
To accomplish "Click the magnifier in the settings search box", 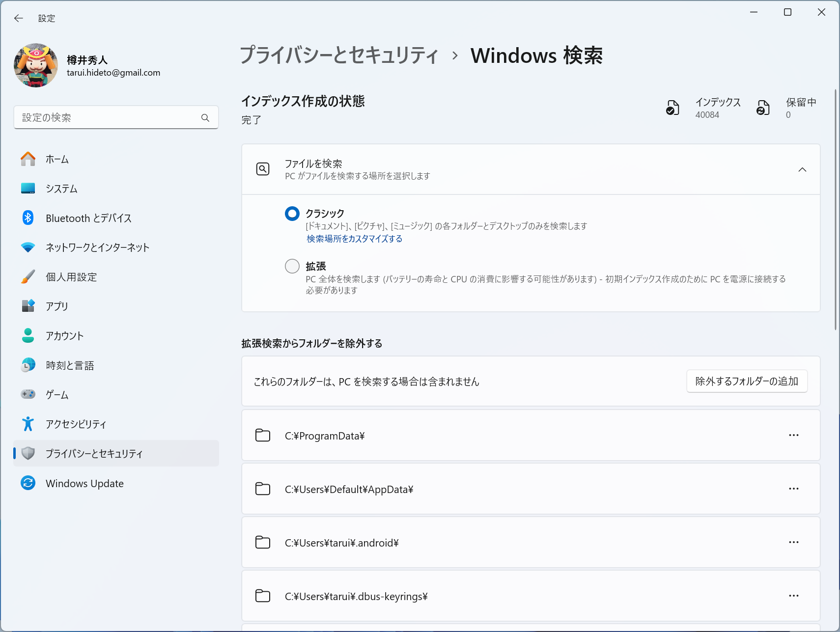I will tap(205, 117).
